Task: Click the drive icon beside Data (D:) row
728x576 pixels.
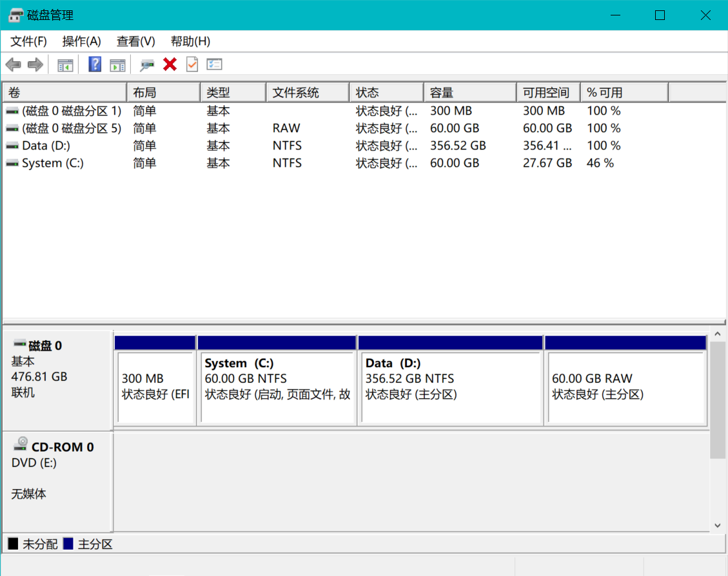Action: (x=12, y=146)
